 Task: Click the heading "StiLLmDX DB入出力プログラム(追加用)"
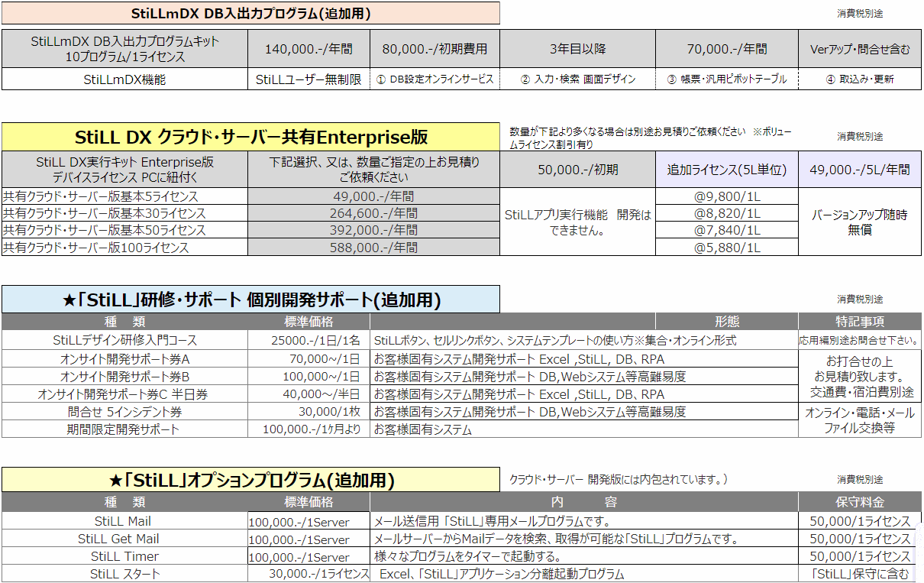coord(250,13)
